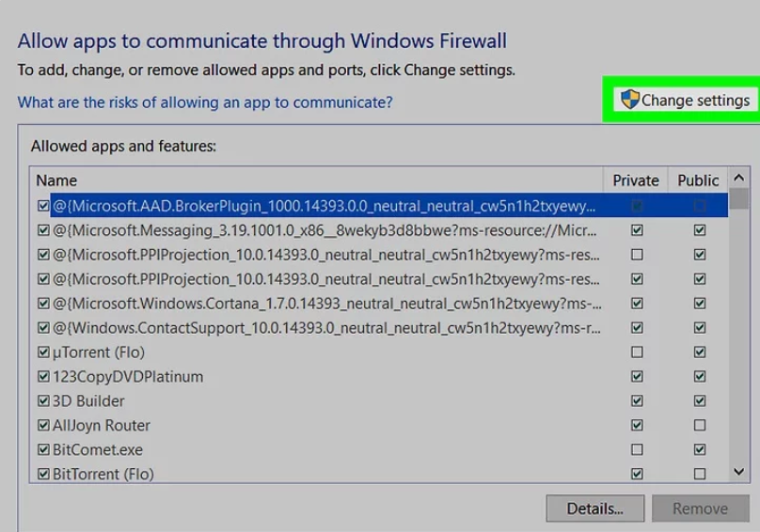
Task: Enable Public for AllJoyn Router
Action: point(700,425)
